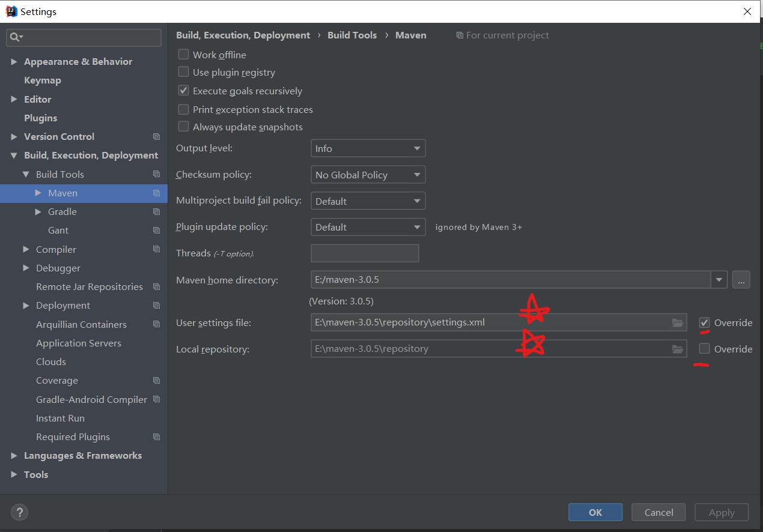Click the project-level icon beside Deployment
This screenshot has width=763, height=532.
156,306
